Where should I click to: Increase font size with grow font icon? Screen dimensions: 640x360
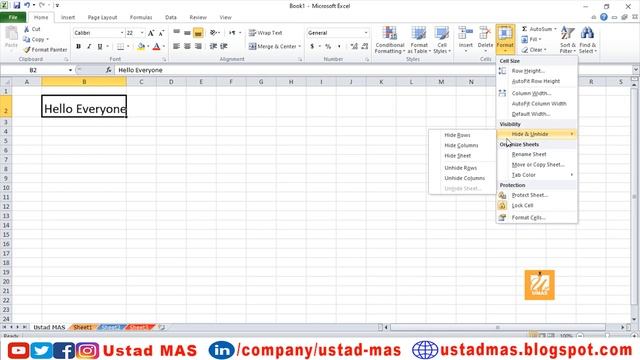point(151,33)
